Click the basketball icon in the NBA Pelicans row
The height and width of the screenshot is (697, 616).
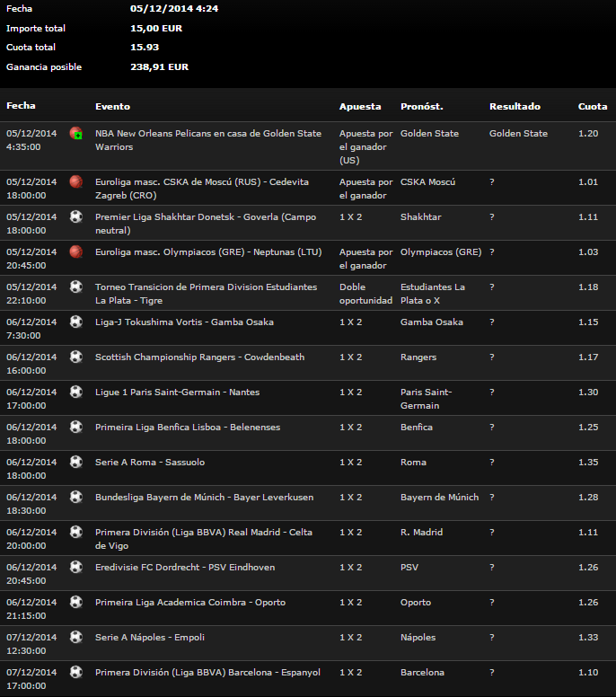pyautogui.click(x=76, y=133)
